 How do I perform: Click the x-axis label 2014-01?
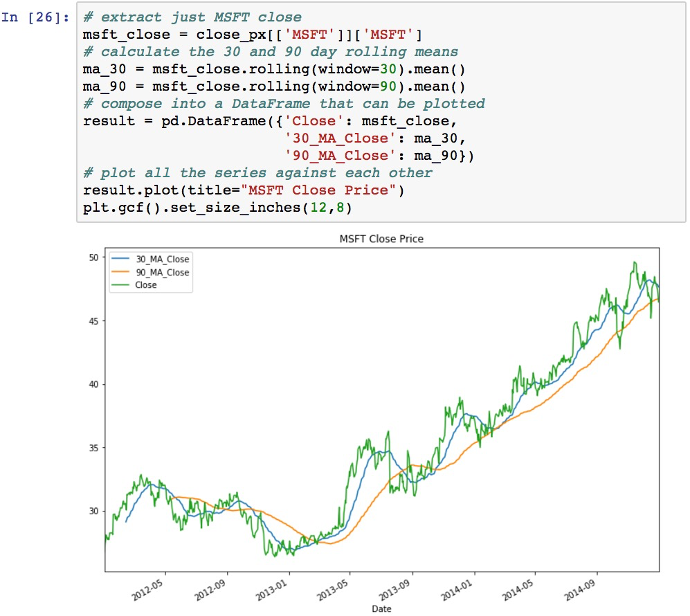point(456,590)
